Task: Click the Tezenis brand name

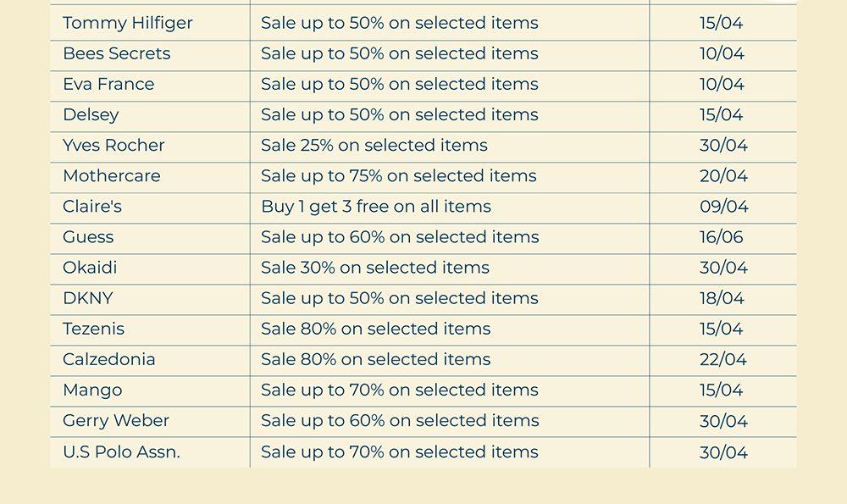Action: tap(93, 329)
